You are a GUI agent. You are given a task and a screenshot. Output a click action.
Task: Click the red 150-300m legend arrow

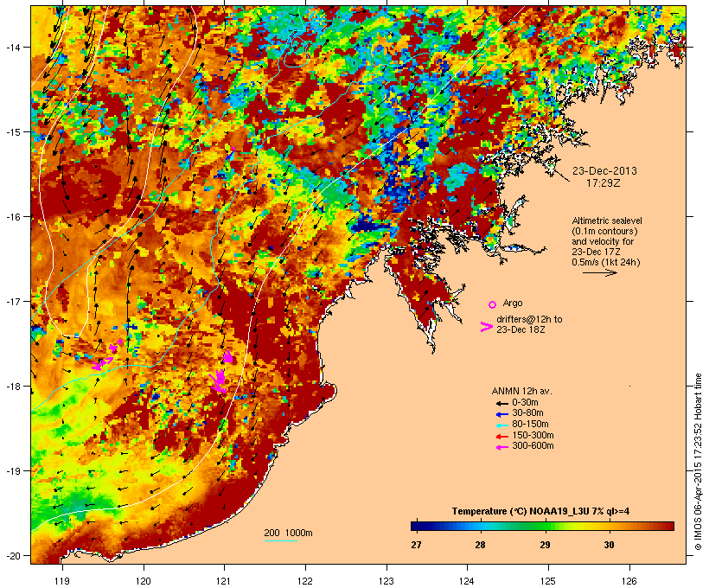pos(501,436)
